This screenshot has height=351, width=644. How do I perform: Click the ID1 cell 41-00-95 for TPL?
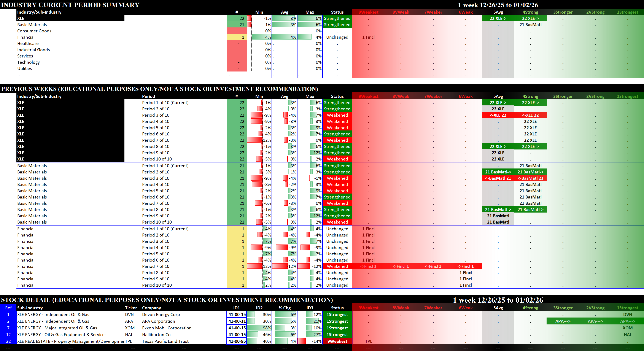point(237,341)
